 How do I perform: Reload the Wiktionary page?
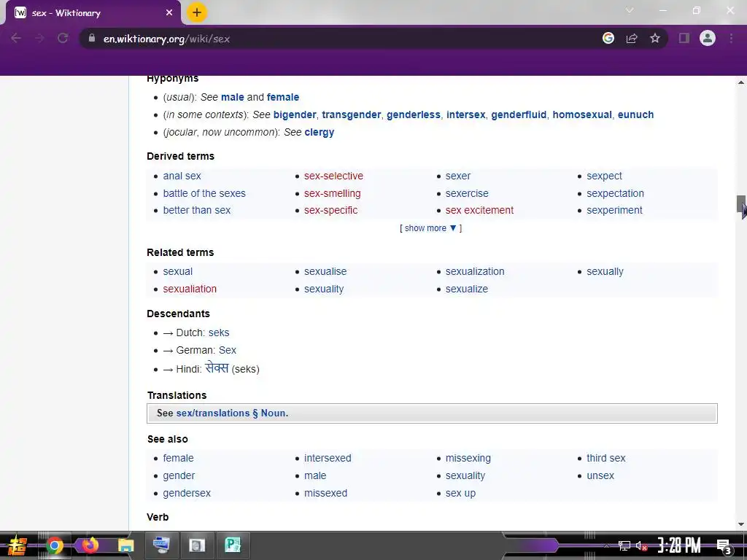63,38
